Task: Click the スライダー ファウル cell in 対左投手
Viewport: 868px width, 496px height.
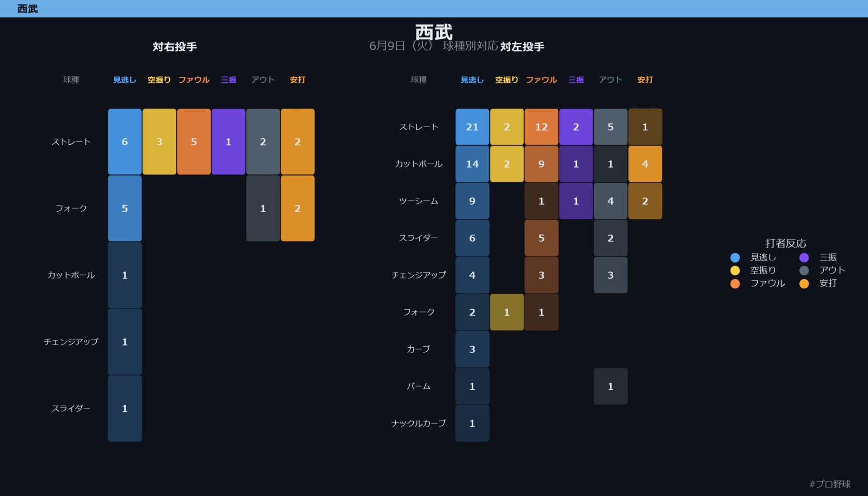Action: click(542, 238)
